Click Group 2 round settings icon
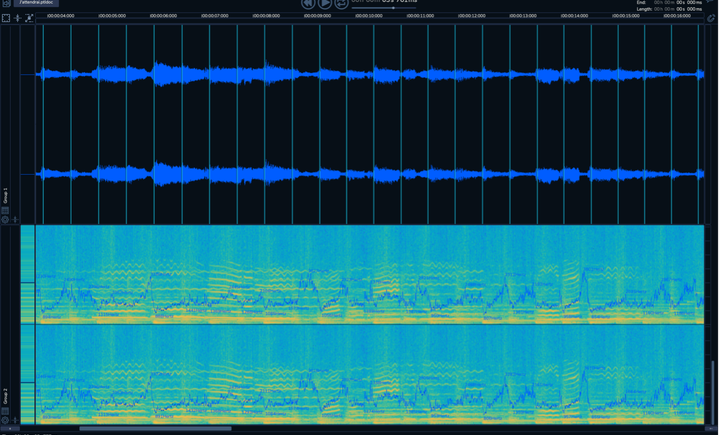The width and height of the screenshot is (720, 435). point(5,420)
